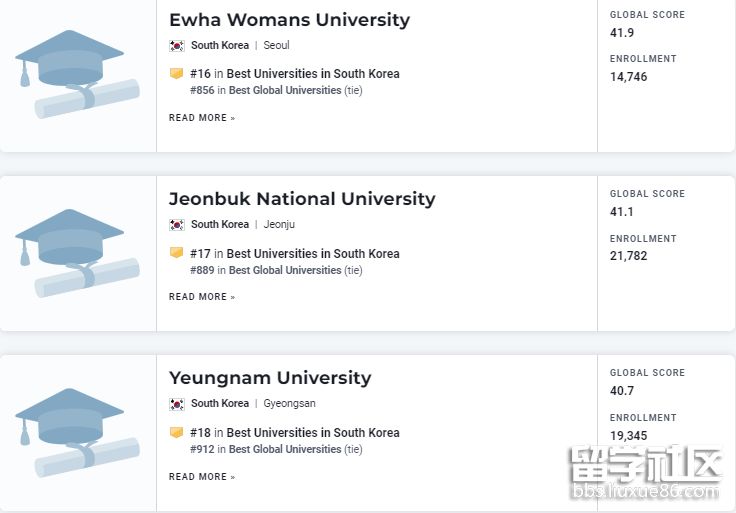Click Read More under Yeungnam University
The image size is (736, 513).
click(x=202, y=477)
